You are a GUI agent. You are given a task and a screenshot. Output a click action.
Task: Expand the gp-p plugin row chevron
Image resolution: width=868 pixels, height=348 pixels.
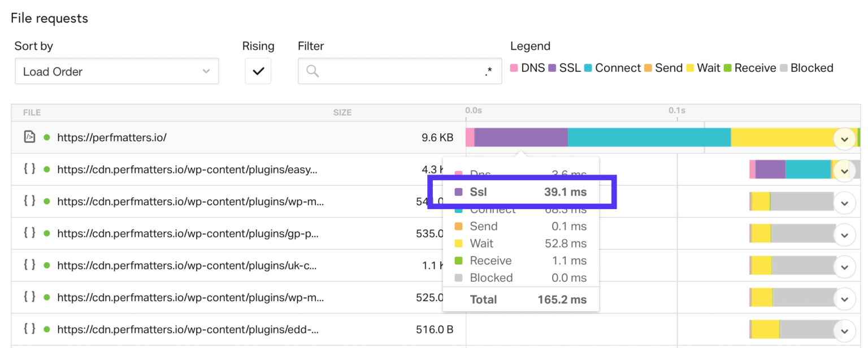pyautogui.click(x=844, y=234)
